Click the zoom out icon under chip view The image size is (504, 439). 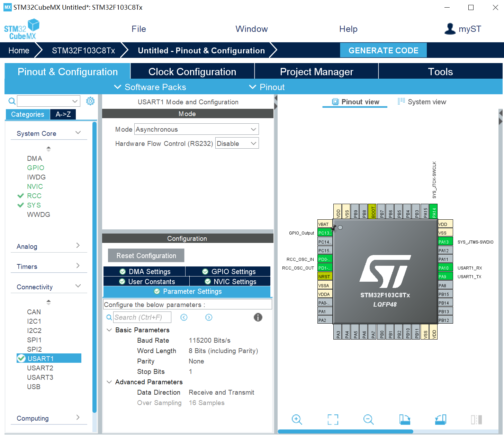pos(369,420)
